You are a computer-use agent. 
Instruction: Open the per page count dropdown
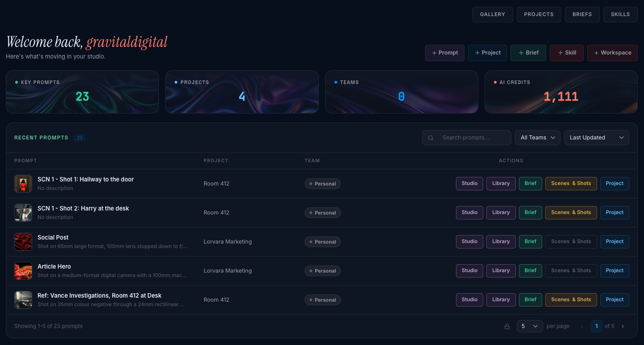point(530,326)
